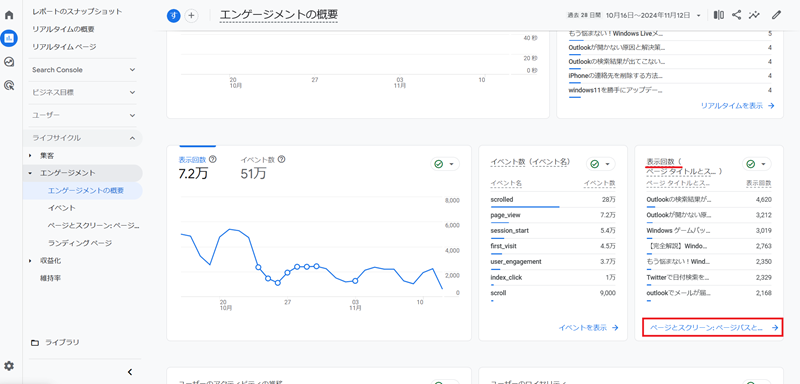Expand the Search Console section
Viewport: 800px width, 384px height.
pos(84,70)
